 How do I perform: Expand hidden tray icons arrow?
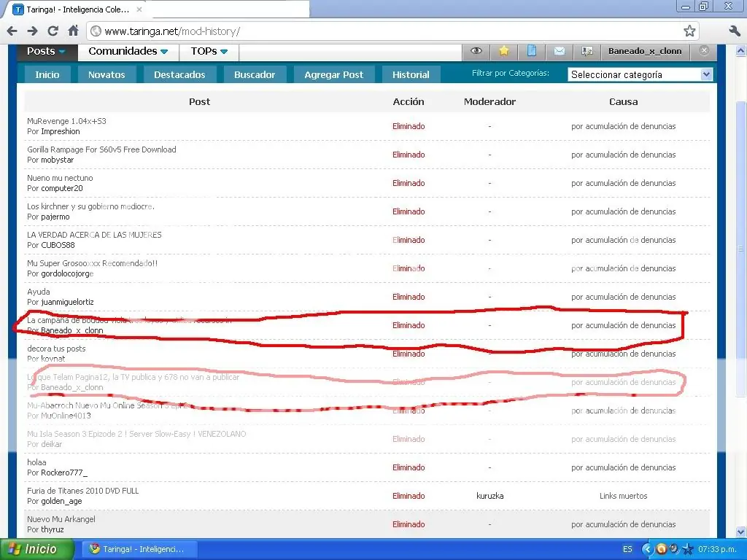[x=647, y=549]
